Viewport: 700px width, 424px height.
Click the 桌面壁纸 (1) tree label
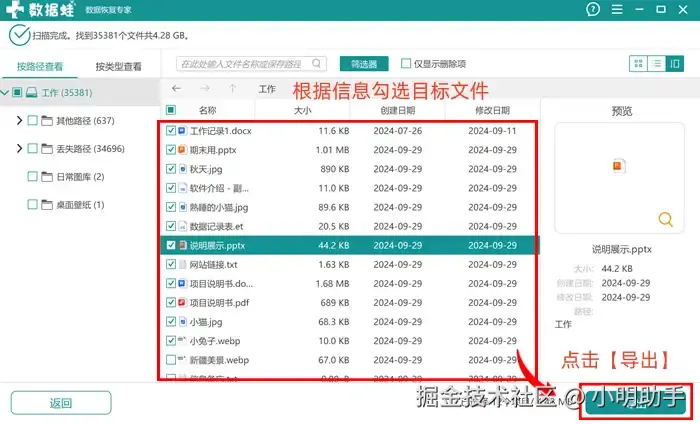80,205
